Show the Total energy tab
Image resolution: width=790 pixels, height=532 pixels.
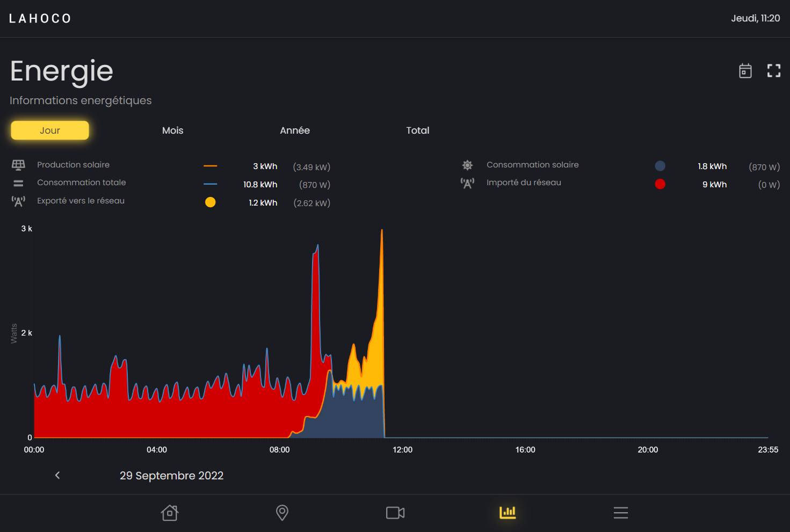tap(417, 130)
